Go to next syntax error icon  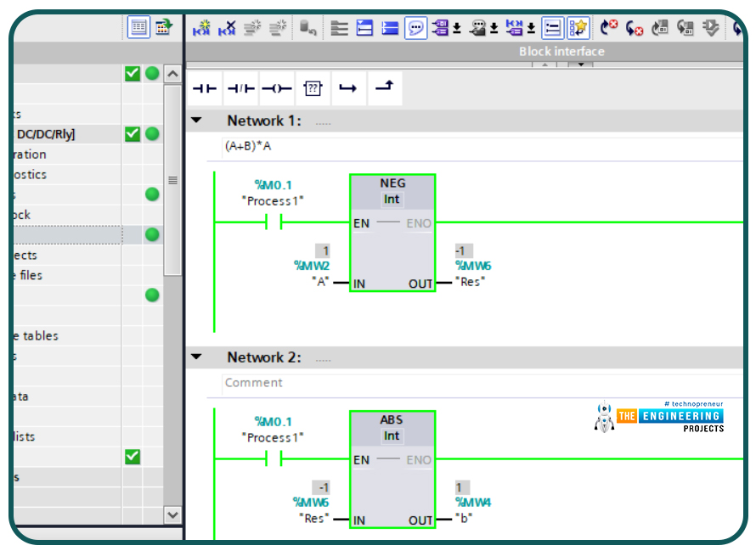tap(609, 28)
